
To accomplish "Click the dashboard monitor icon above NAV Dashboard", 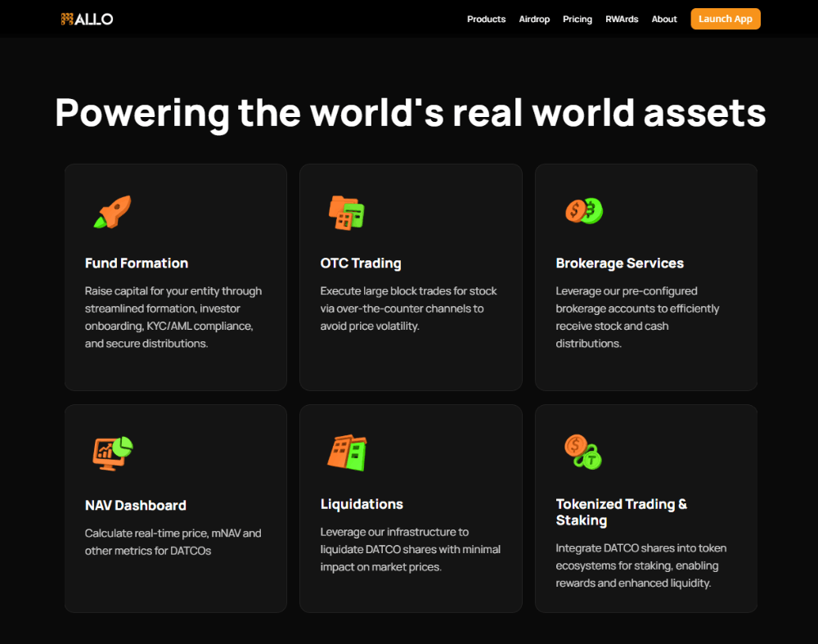I will (110, 451).
